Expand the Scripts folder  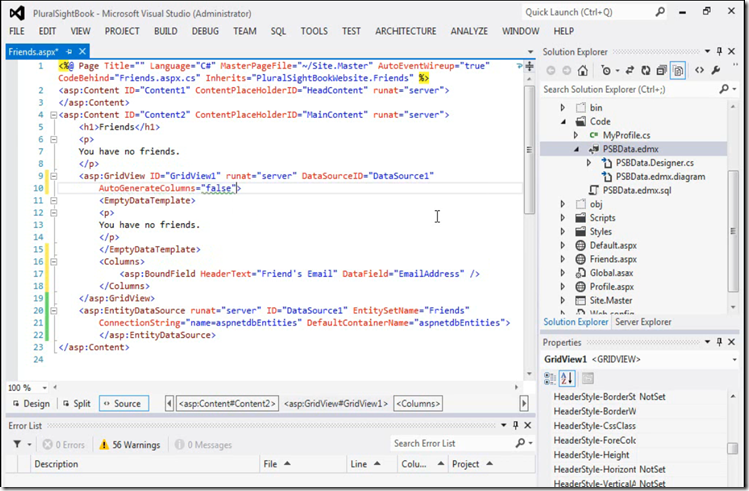point(563,218)
